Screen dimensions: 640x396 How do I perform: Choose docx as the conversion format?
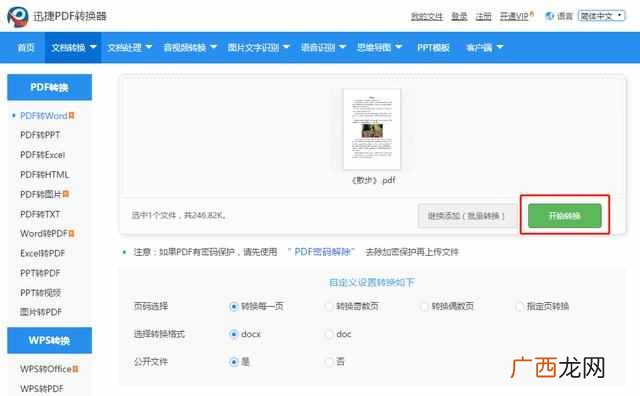[x=233, y=334]
